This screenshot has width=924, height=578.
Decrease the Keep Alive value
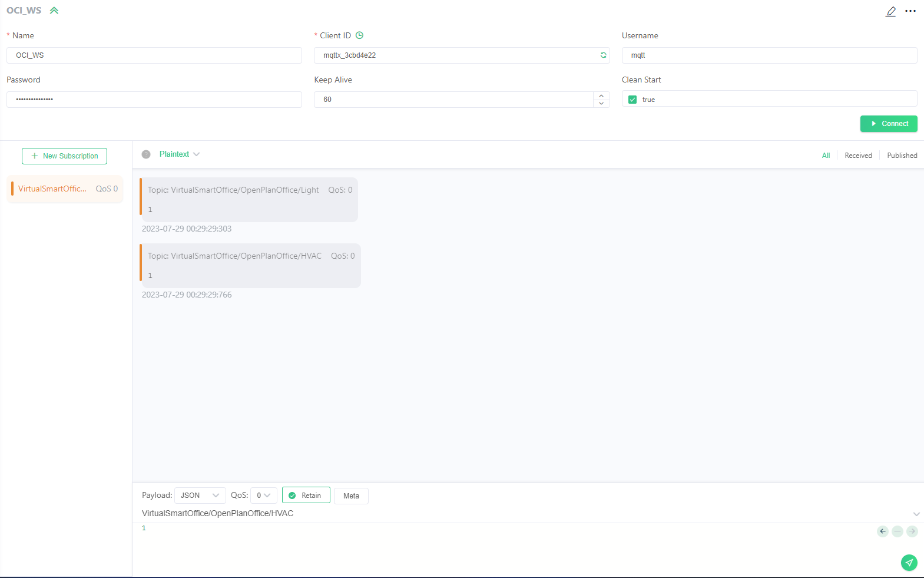point(601,103)
